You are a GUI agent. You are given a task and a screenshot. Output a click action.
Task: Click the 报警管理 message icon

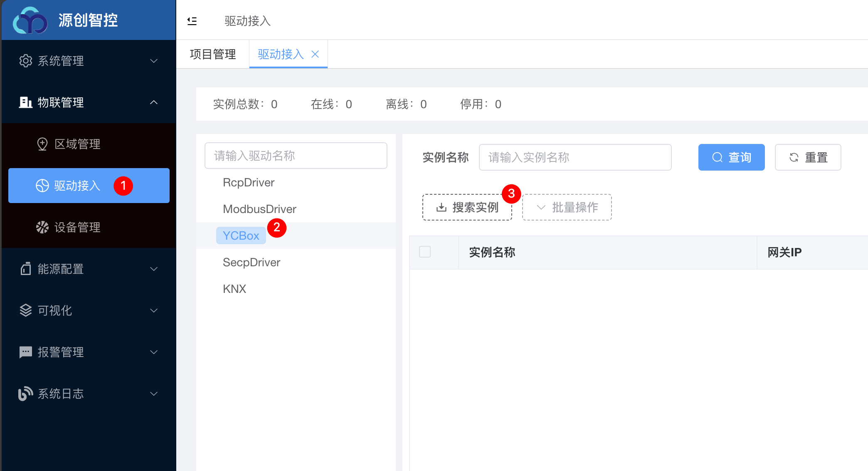pyautogui.click(x=26, y=352)
